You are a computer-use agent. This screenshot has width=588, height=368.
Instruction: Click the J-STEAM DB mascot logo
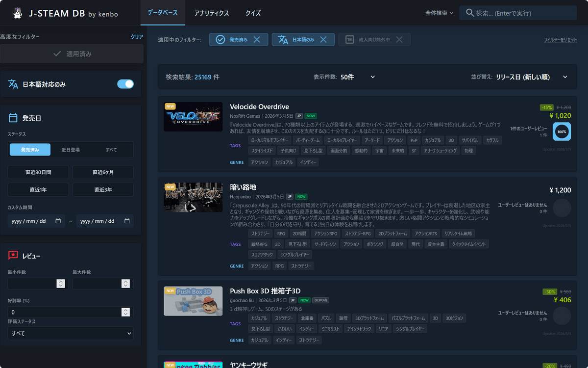[x=18, y=13]
